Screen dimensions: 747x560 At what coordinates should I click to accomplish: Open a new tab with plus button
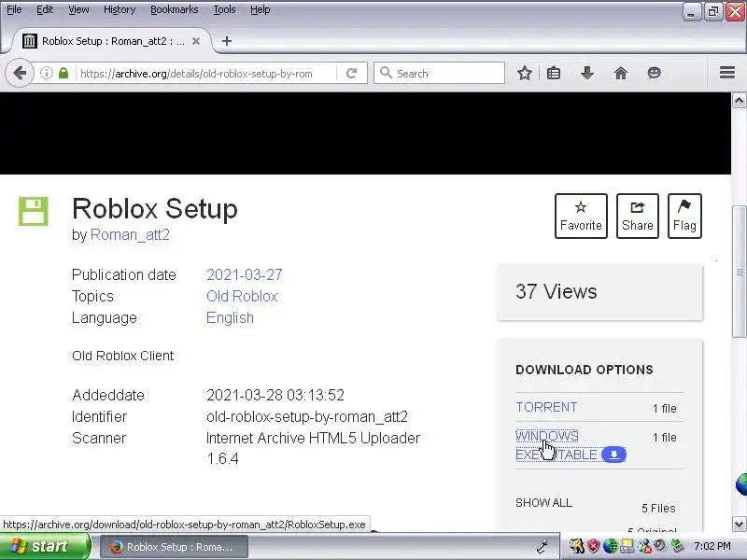coord(227,41)
